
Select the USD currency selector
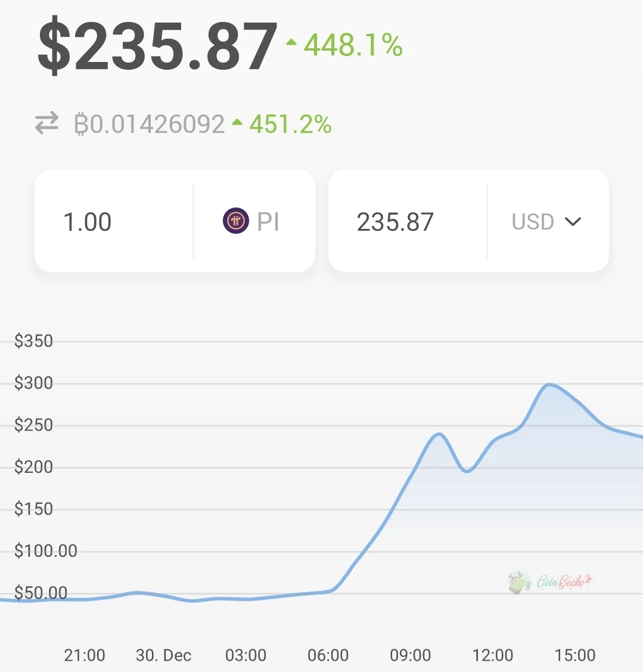pyautogui.click(x=546, y=222)
